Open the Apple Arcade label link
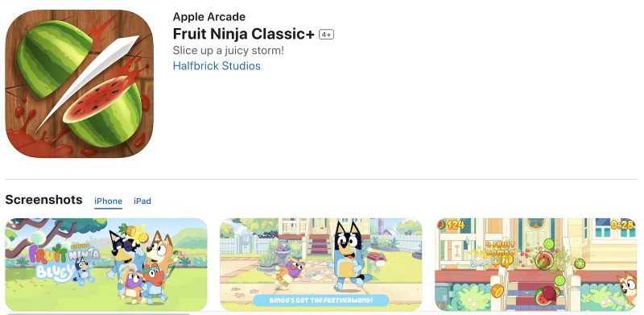The height and width of the screenshot is (315, 644). point(209,17)
